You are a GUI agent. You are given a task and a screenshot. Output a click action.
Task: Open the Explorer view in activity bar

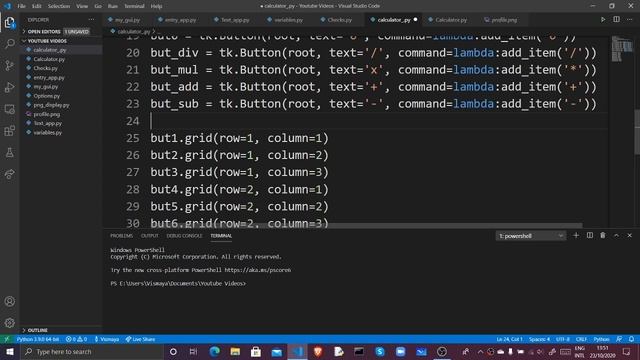pos(10,22)
